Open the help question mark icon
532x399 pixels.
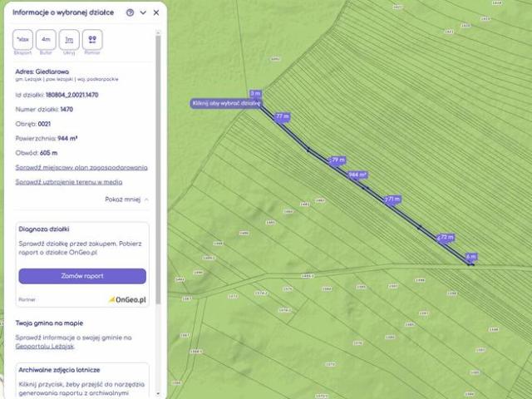[x=130, y=12]
